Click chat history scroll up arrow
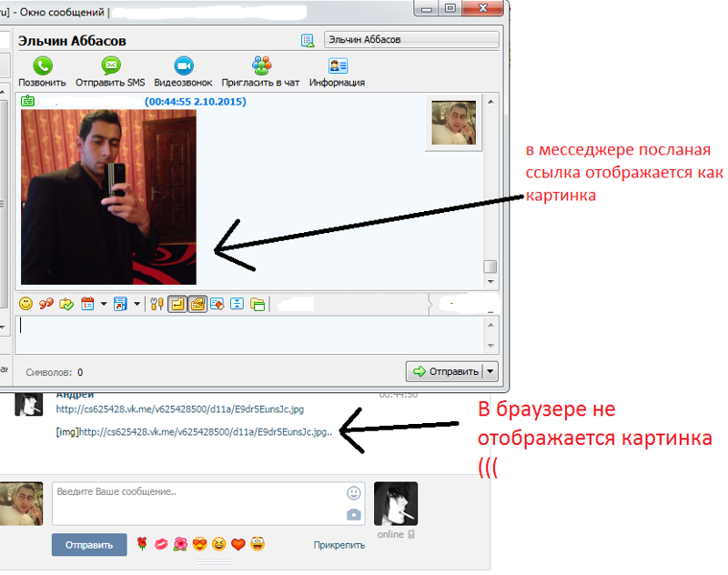 click(490, 102)
